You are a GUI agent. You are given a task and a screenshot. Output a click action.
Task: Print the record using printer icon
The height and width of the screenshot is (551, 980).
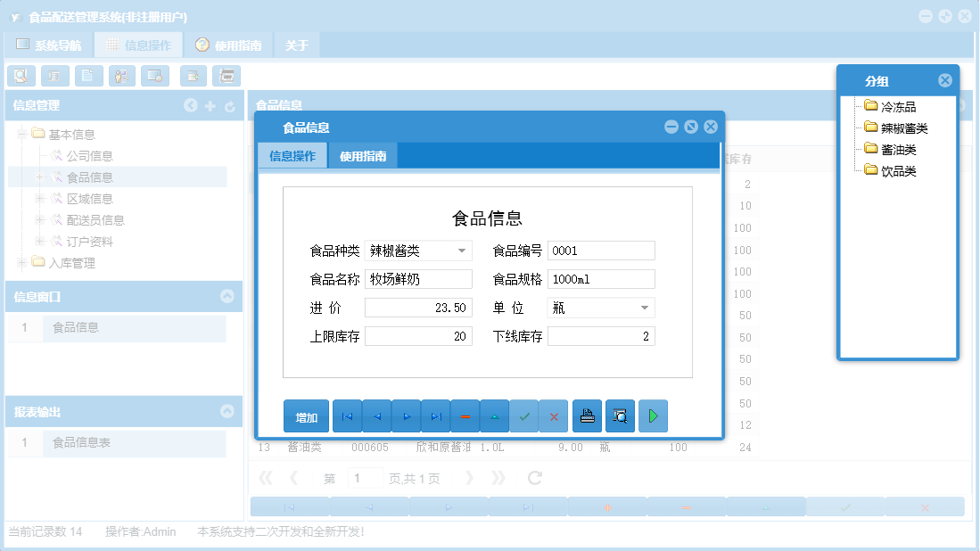[587, 416]
